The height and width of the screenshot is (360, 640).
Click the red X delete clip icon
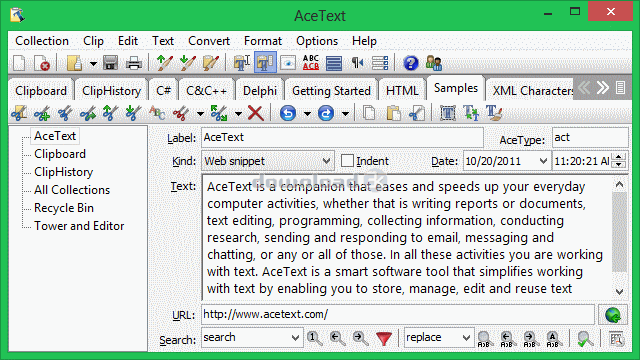pyautogui.click(x=256, y=113)
